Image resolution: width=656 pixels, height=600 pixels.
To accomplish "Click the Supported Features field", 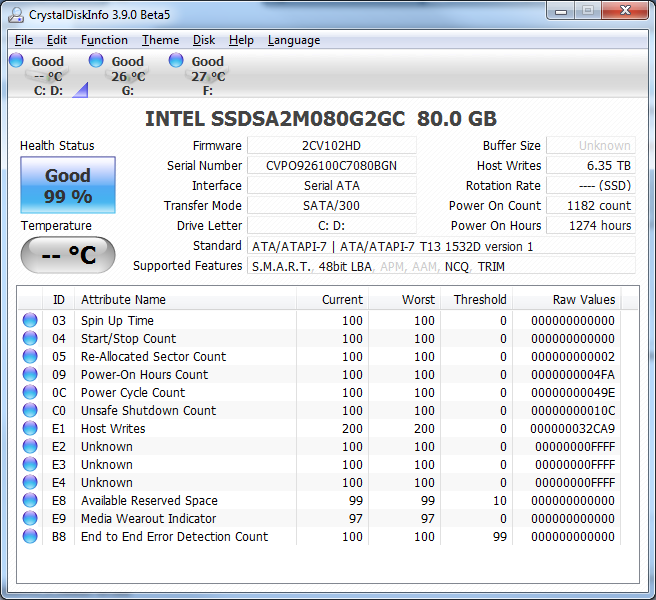I will 441,266.
